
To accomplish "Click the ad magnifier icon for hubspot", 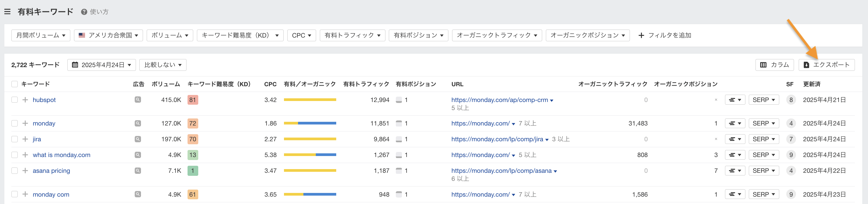I will (x=138, y=100).
